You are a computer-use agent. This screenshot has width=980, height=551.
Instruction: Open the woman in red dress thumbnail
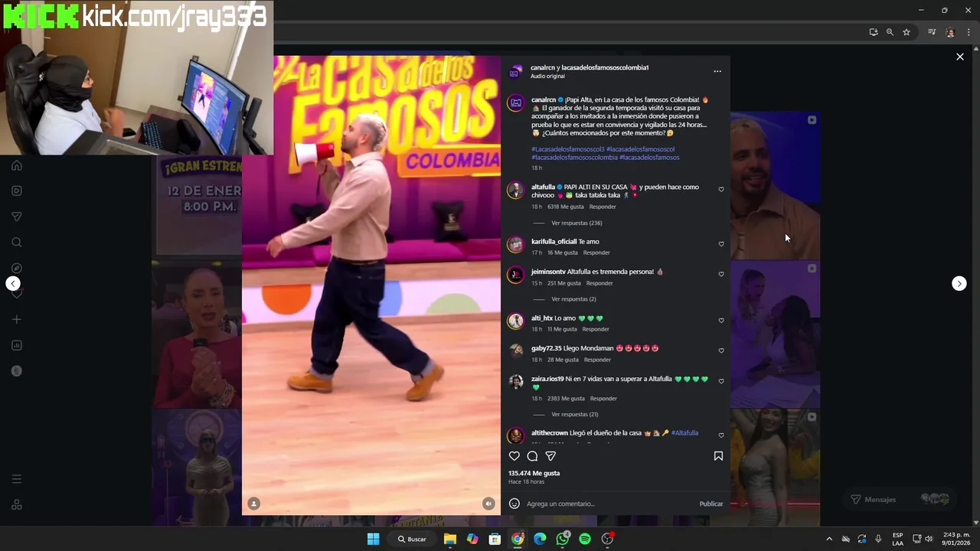pyautogui.click(x=197, y=334)
